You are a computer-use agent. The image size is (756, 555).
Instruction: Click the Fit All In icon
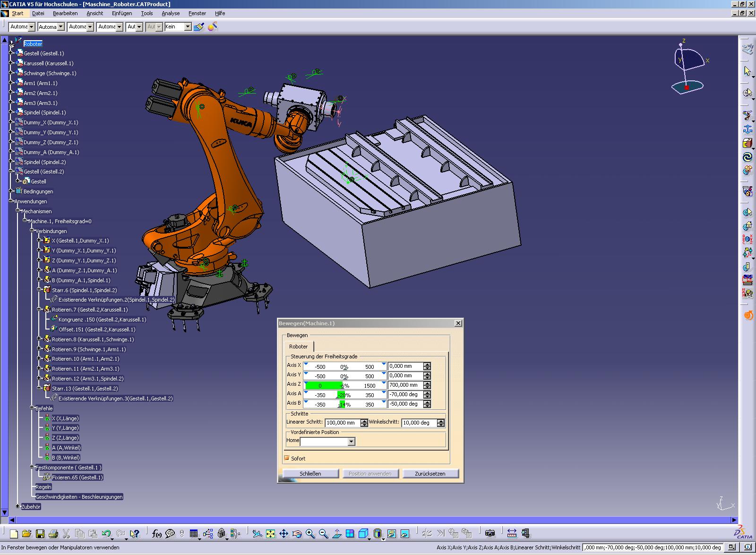tap(270, 534)
